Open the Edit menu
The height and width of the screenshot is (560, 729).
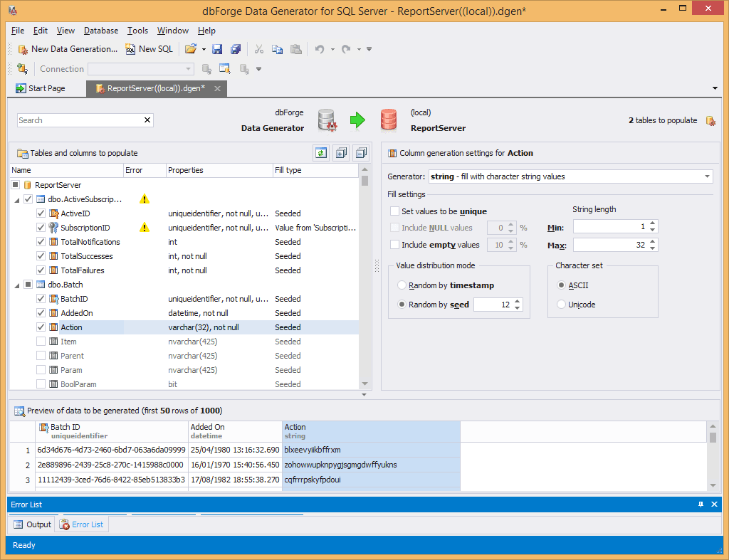point(41,31)
